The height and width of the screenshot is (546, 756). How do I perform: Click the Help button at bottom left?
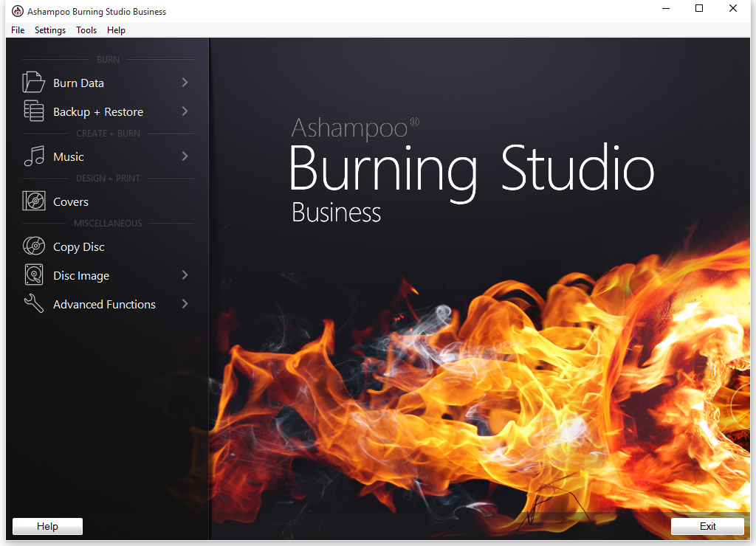[47, 526]
